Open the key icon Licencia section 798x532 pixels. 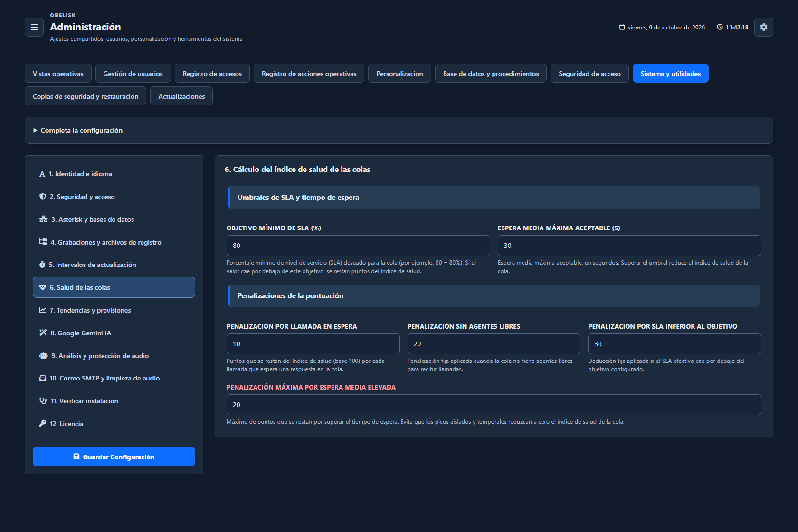click(x=43, y=424)
